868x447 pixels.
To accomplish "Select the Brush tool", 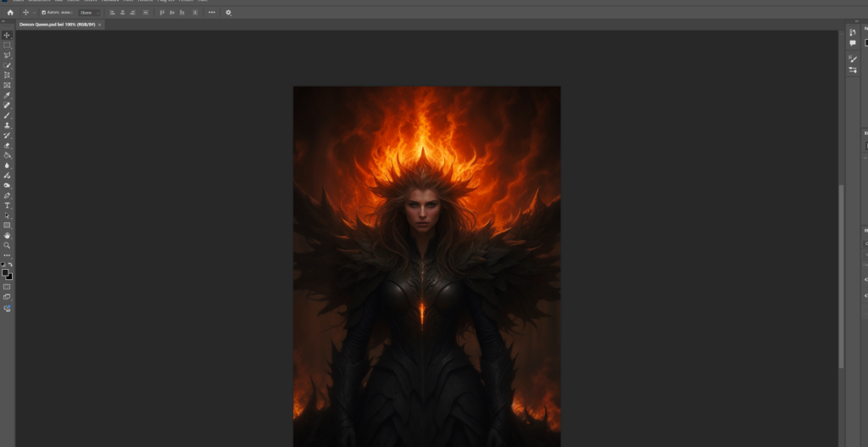I will [x=8, y=115].
